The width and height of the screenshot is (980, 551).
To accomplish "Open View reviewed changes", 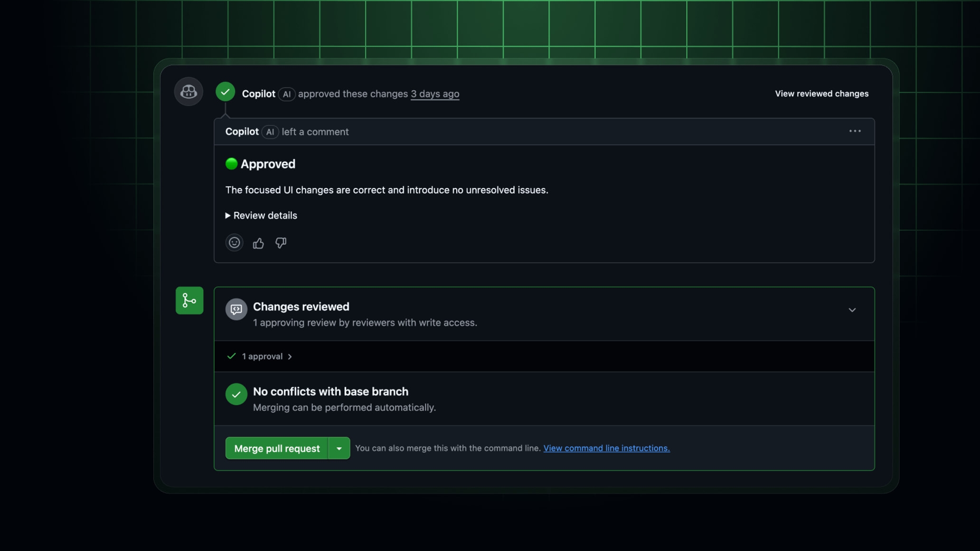I will (x=821, y=93).
